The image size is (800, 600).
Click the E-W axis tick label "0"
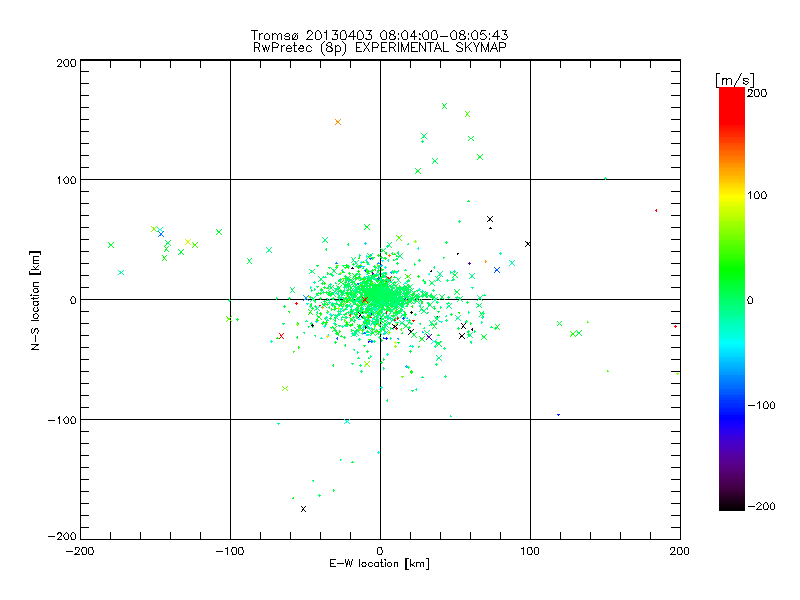pyautogui.click(x=380, y=551)
